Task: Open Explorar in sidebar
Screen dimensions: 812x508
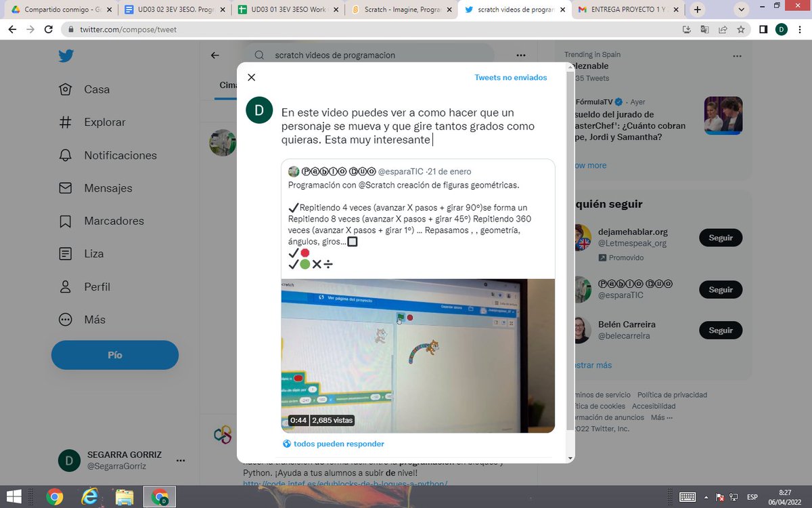Action: coord(92,123)
